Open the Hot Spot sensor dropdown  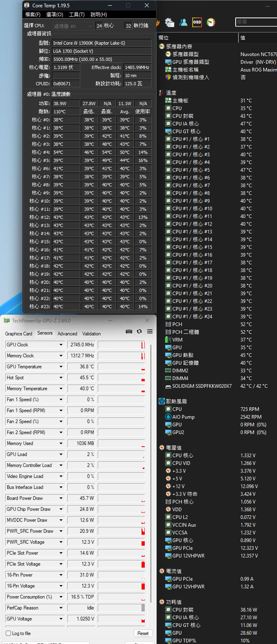(61, 378)
